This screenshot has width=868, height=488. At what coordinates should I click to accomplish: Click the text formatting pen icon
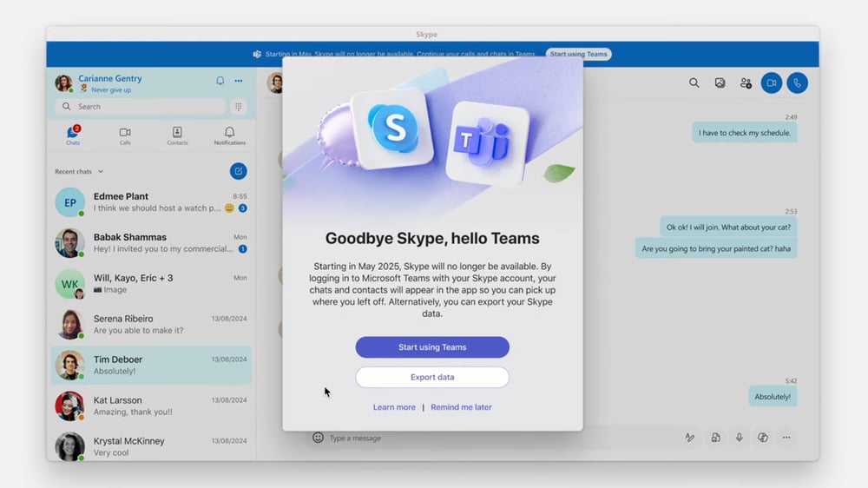(x=690, y=438)
